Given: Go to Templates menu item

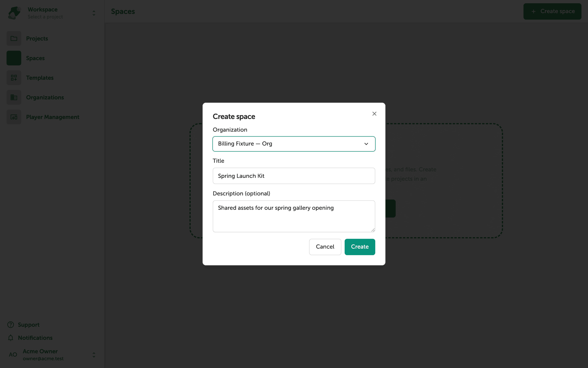Looking at the screenshot, I should pyautogui.click(x=40, y=78).
